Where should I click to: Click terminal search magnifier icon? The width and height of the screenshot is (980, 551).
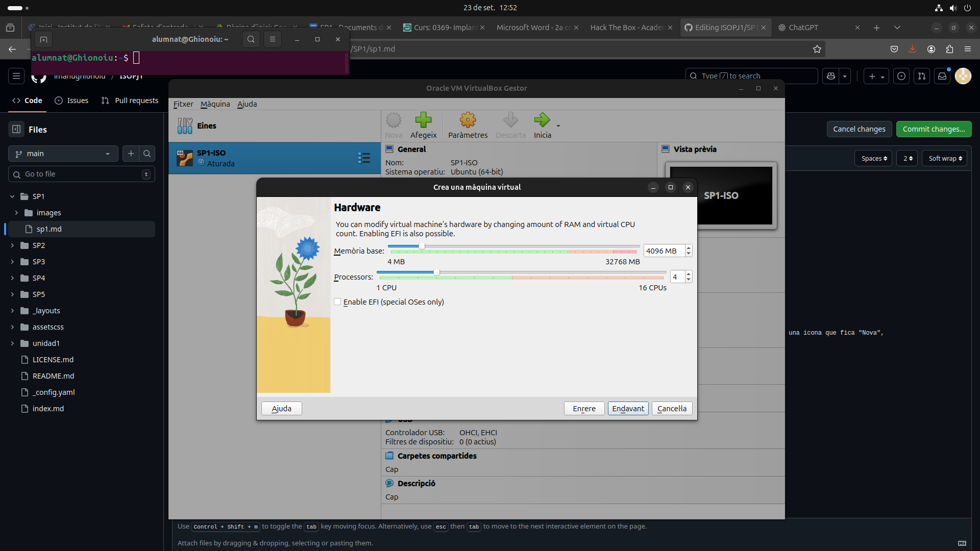(251, 39)
